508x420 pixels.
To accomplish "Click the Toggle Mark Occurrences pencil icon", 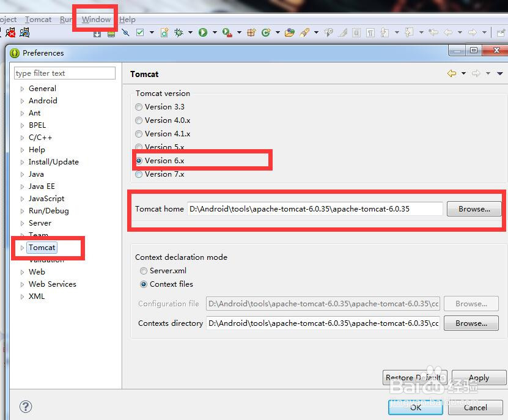I will [x=343, y=32].
